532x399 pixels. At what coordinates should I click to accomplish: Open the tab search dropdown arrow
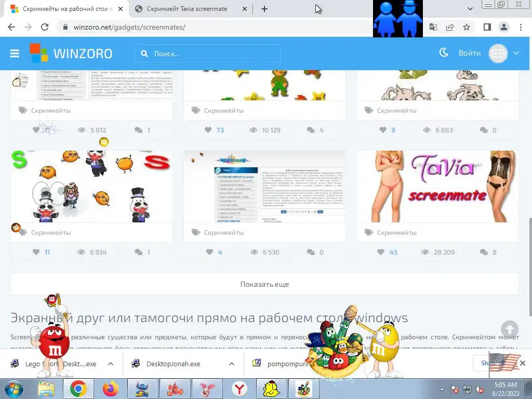(470, 9)
